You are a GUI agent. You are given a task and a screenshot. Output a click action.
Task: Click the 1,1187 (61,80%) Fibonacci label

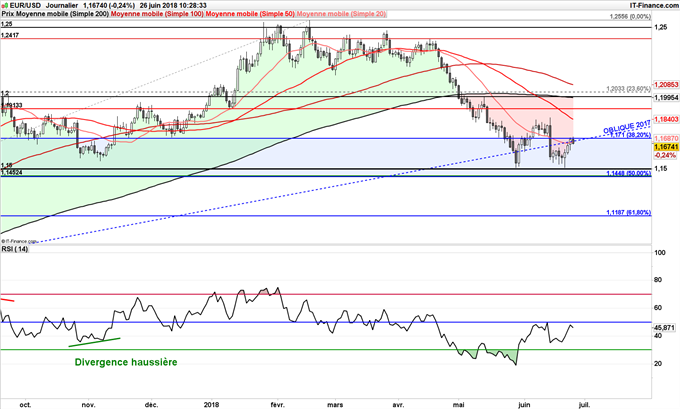click(x=629, y=213)
